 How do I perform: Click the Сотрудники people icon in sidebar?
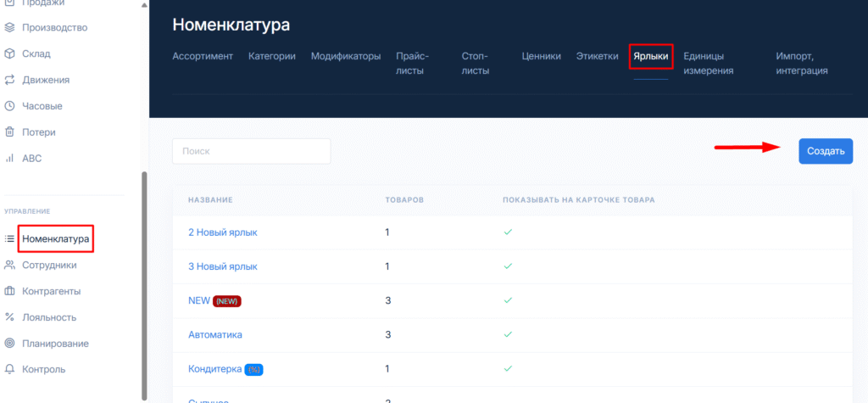pos(9,265)
